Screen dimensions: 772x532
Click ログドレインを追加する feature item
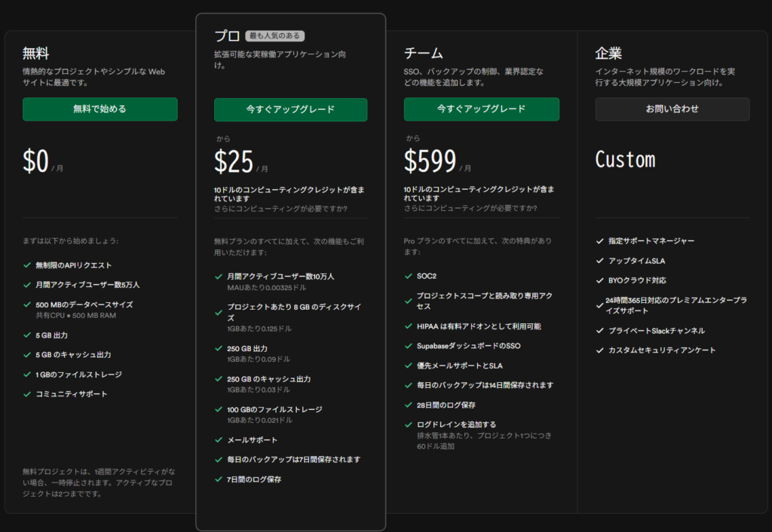tap(456, 424)
